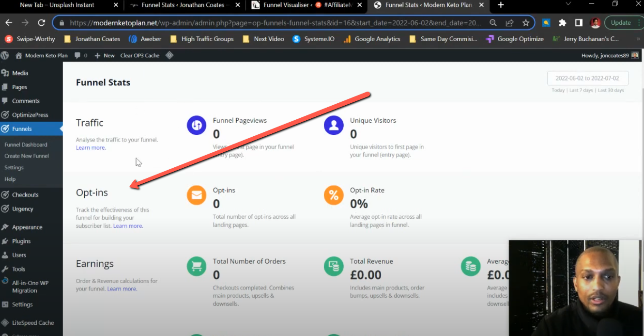Click the WordPress logo in the admin bar

(x=5, y=55)
